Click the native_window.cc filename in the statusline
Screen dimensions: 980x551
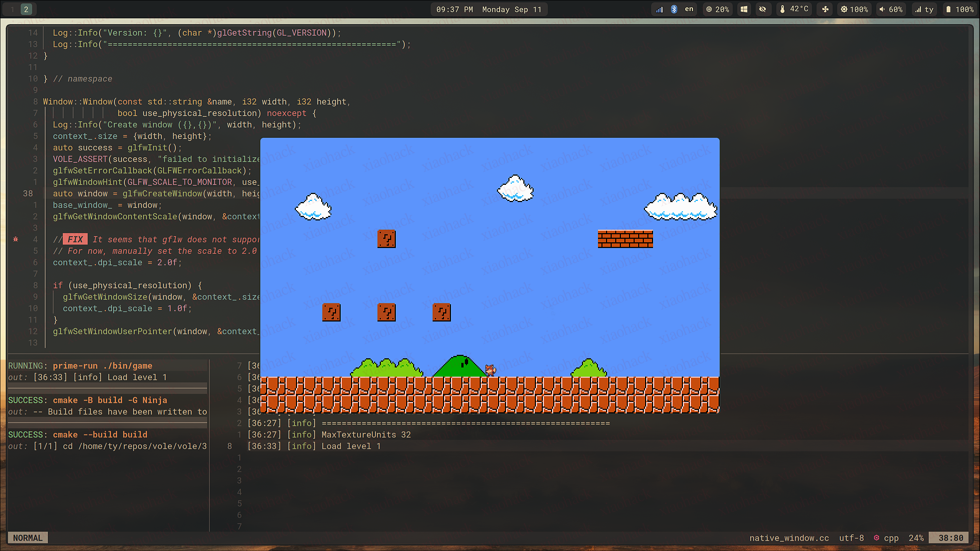(x=789, y=538)
